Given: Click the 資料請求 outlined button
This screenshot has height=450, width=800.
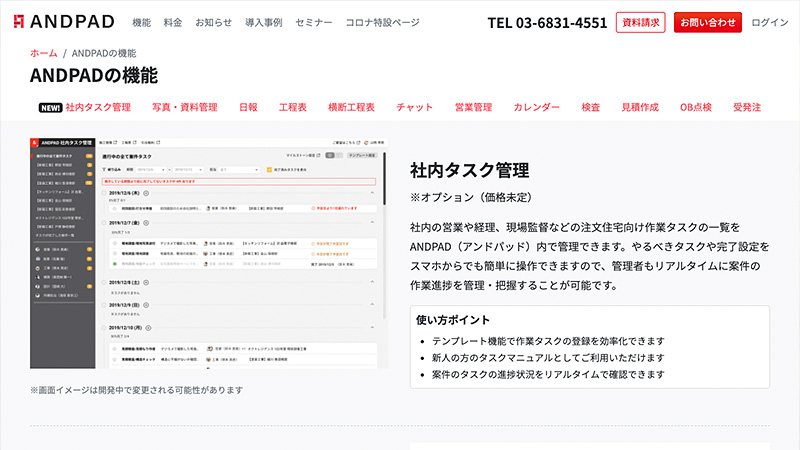Looking at the screenshot, I should [x=640, y=22].
